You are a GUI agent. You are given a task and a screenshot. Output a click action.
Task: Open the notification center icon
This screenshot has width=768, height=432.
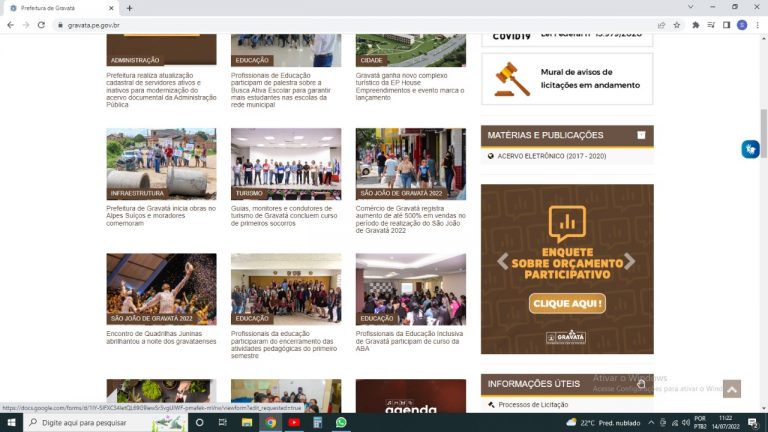753,422
